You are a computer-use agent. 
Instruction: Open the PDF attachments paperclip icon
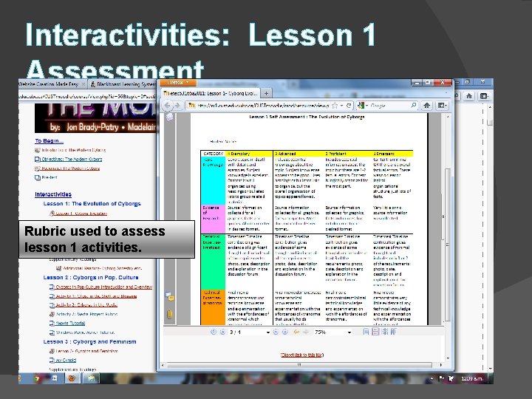pos(169,315)
